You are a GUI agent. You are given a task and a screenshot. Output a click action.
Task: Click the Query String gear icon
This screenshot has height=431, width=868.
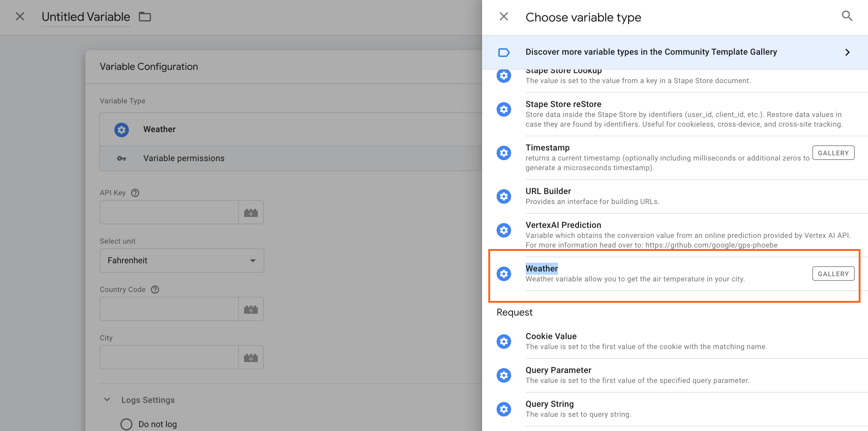tap(504, 409)
